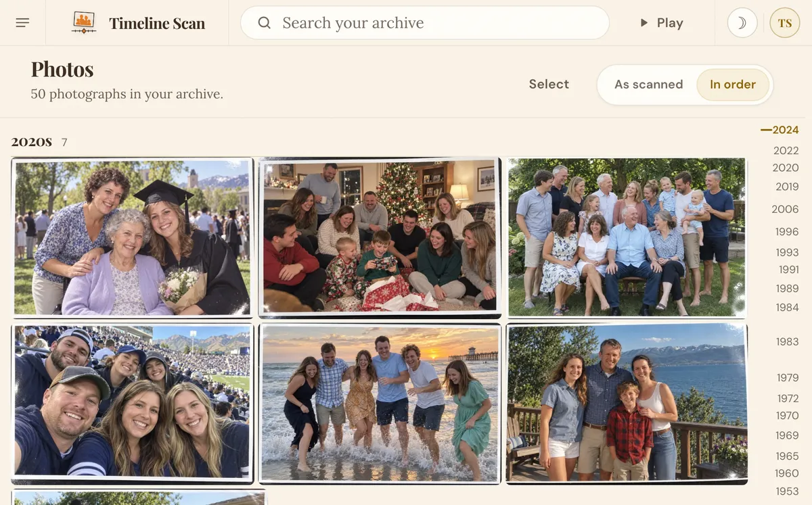The width and height of the screenshot is (812, 505).
Task: Jump to 1970 on the timeline
Action: pos(787,416)
